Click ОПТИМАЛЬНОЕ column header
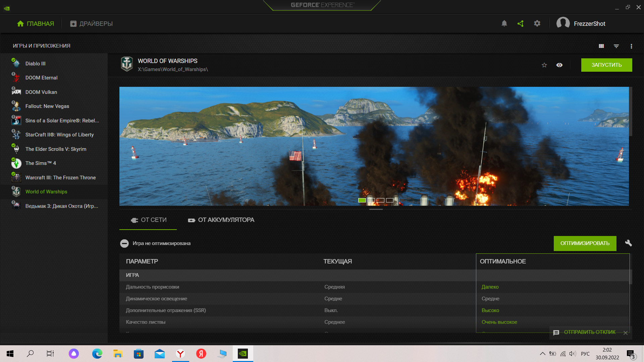Screen dimensions: 644x362 point(503,261)
